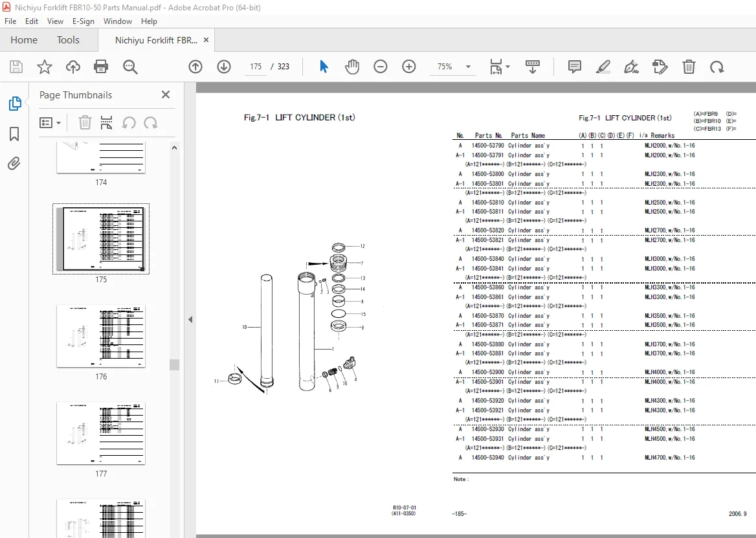Open the View menu

pos(55,21)
